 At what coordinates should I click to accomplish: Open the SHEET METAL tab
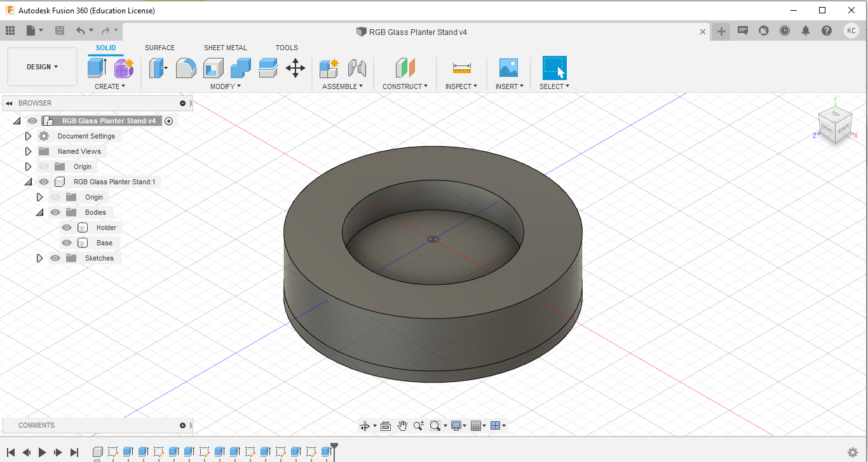(x=225, y=48)
